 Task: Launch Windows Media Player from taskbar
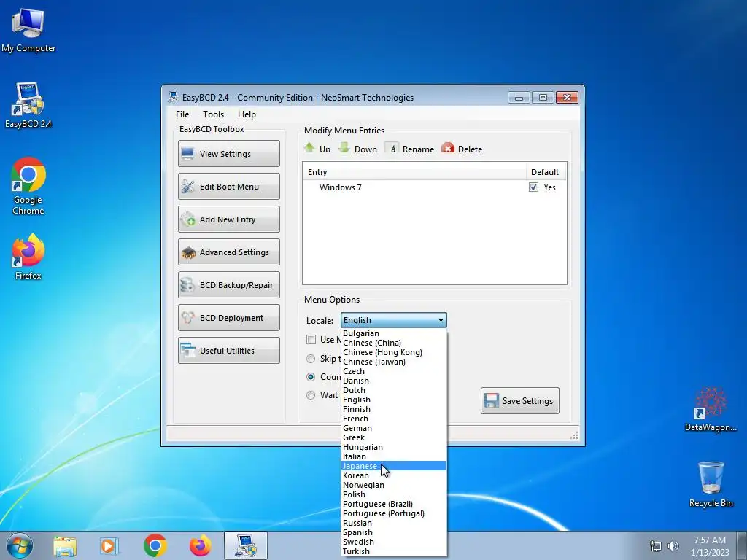click(109, 545)
